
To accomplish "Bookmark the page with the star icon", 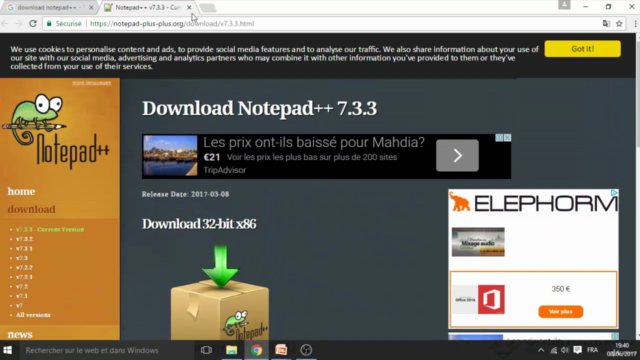I will (619, 24).
